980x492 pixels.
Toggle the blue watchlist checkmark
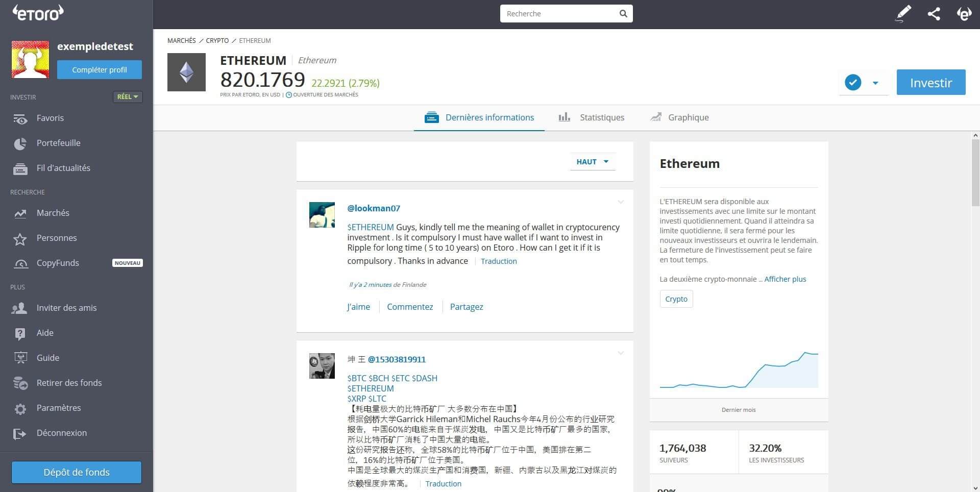pyautogui.click(x=853, y=82)
